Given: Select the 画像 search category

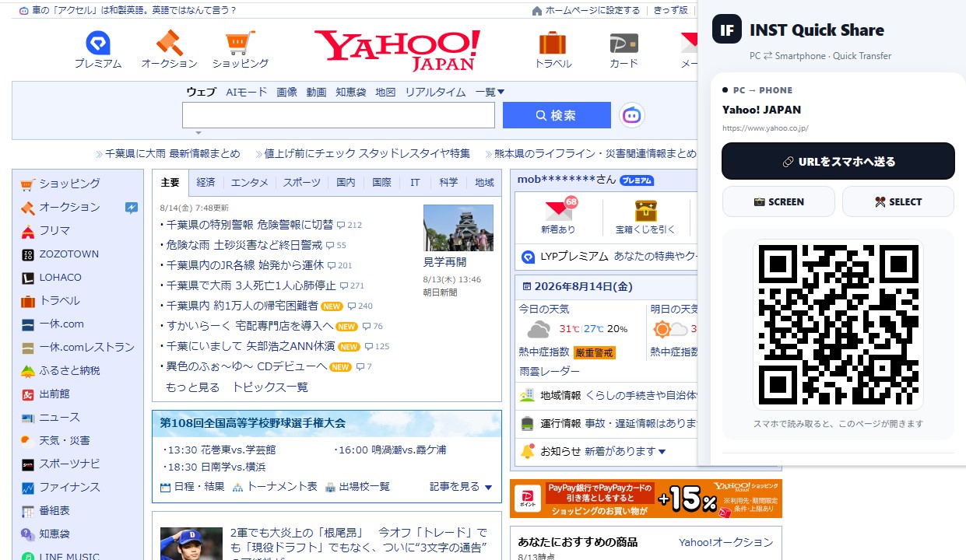Looking at the screenshot, I should (286, 92).
